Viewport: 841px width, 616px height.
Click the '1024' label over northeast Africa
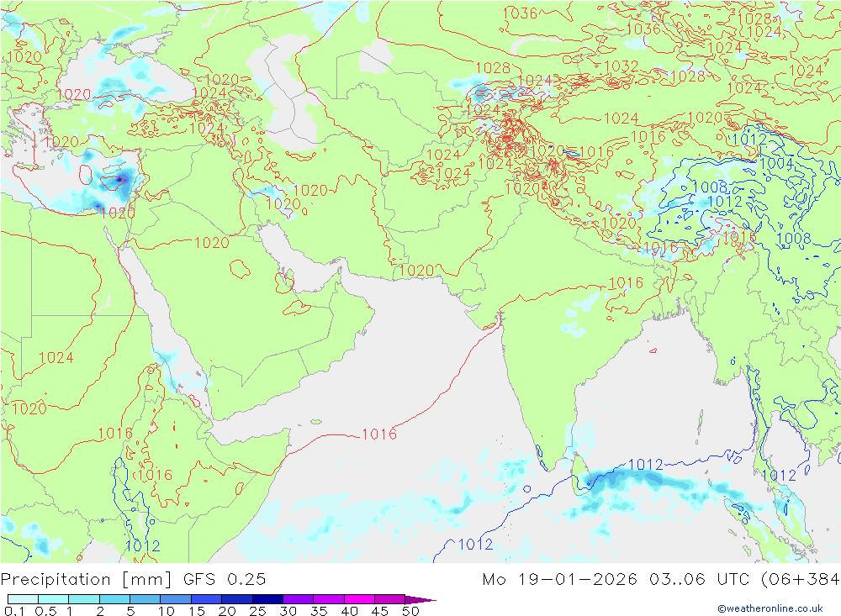tap(56, 358)
